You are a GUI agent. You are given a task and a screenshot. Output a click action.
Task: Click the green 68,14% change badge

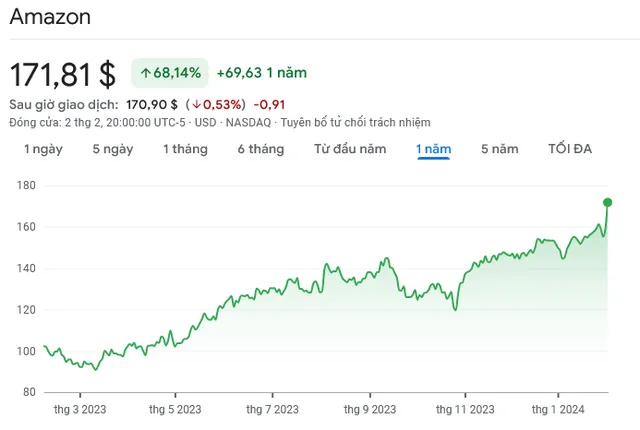coord(170,73)
